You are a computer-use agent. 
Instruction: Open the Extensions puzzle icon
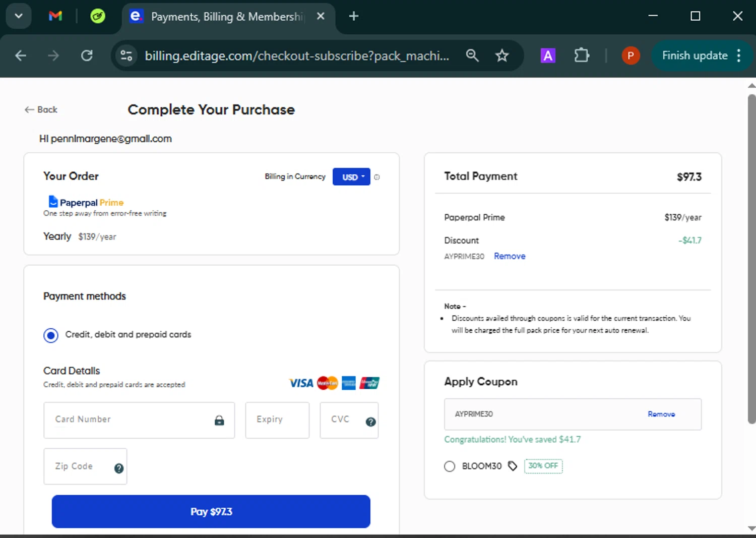point(582,55)
